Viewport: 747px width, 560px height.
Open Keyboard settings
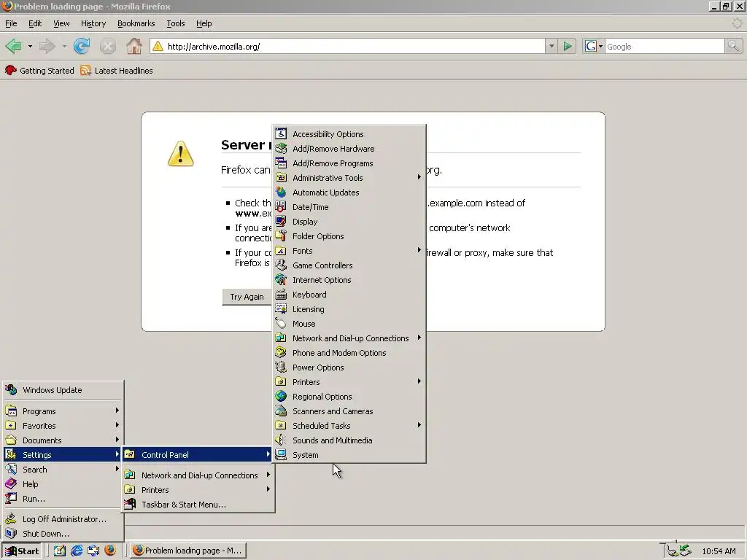349,295
